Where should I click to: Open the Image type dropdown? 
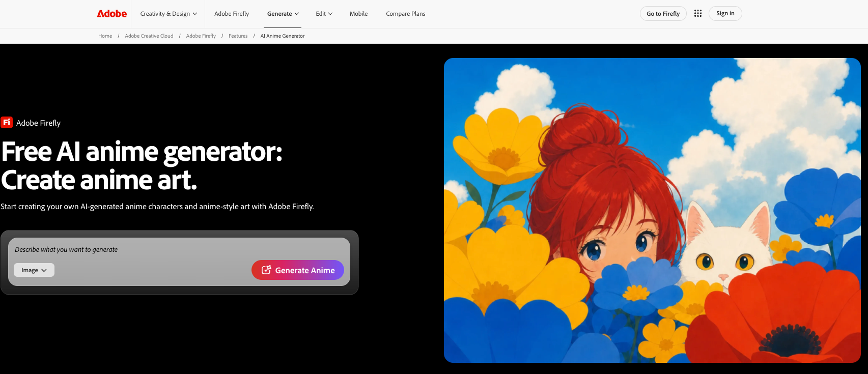34,270
